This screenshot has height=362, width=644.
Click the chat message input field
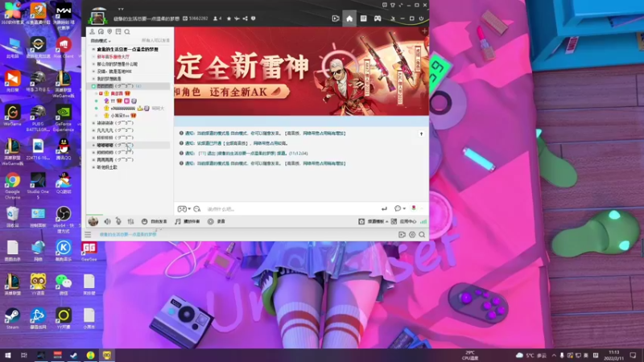click(x=291, y=209)
